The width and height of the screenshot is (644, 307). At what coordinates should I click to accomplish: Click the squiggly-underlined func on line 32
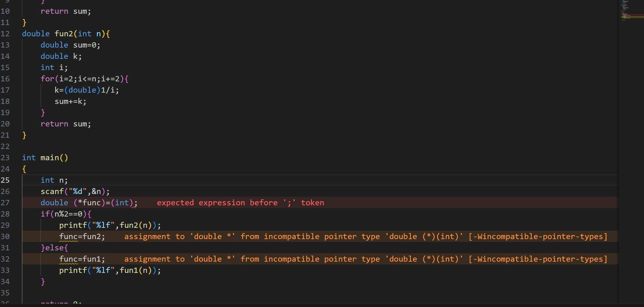[x=68, y=259]
